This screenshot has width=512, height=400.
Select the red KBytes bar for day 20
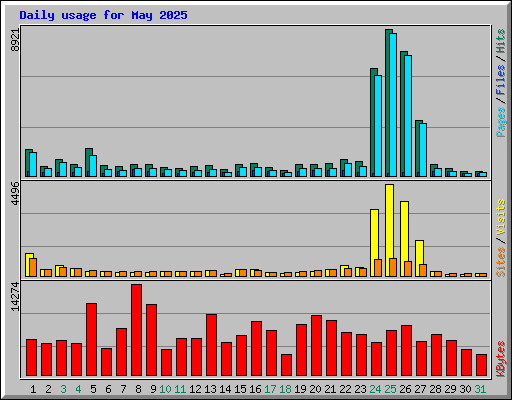pos(316,346)
